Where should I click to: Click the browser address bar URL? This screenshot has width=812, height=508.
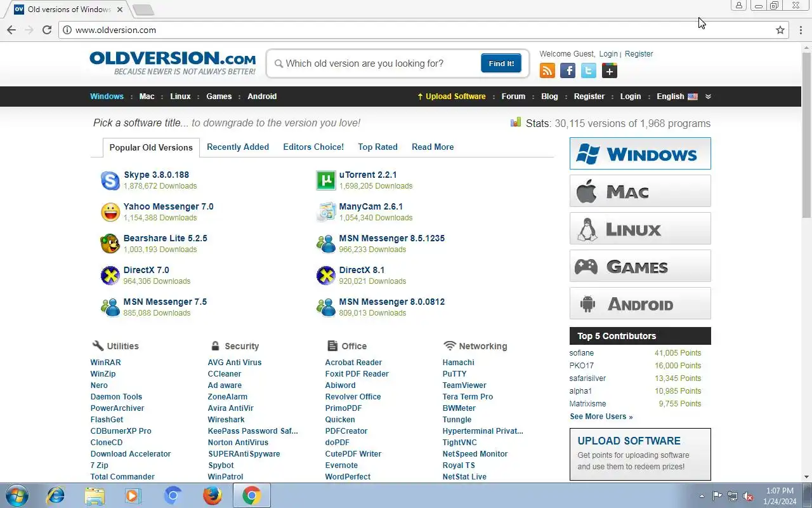(115, 30)
